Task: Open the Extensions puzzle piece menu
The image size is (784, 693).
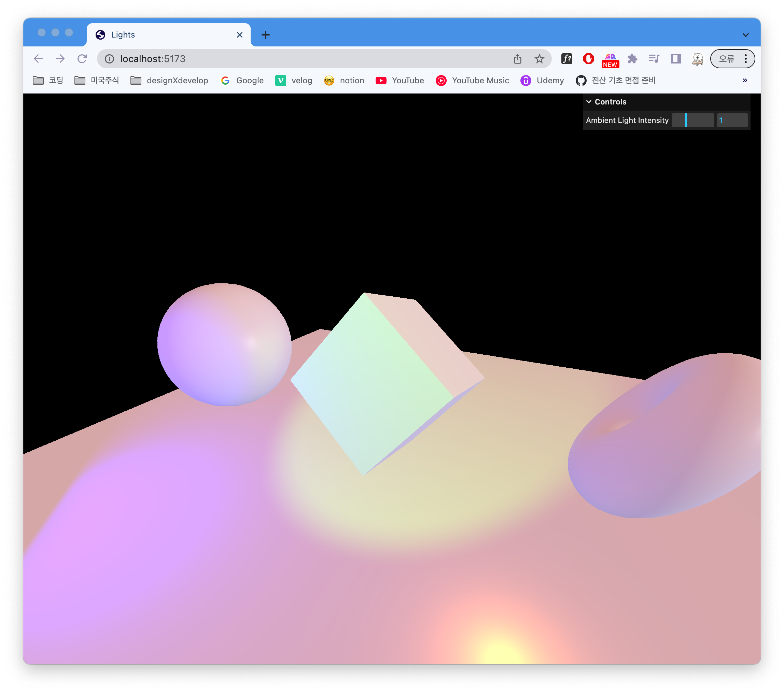Action: [632, 59]
